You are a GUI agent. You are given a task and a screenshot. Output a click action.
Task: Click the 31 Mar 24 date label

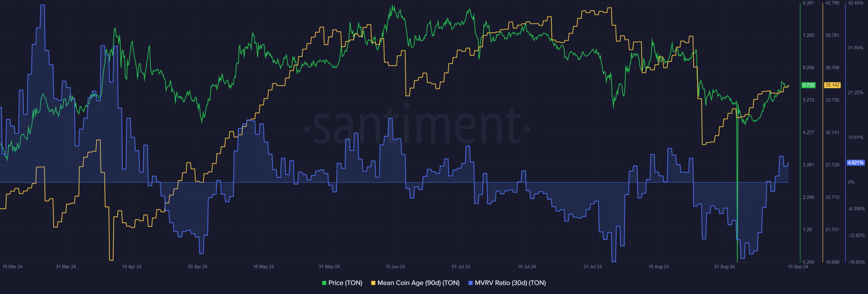pos(66,267)
